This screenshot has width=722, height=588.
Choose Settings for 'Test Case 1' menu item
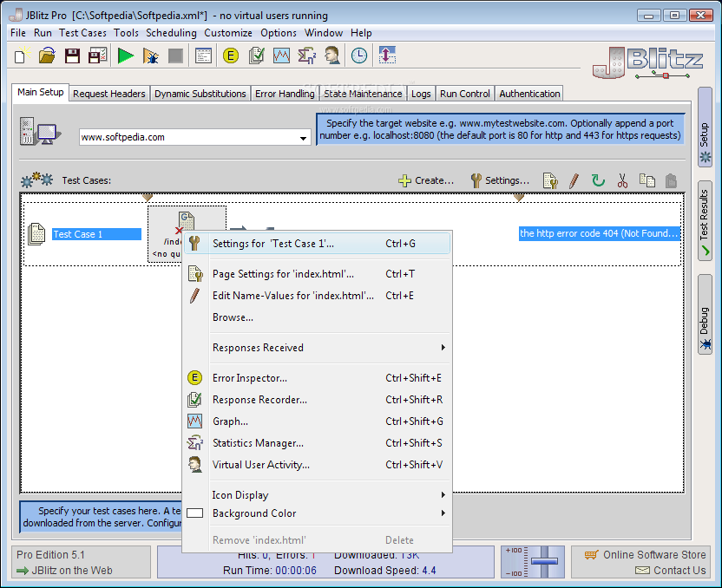317,244
